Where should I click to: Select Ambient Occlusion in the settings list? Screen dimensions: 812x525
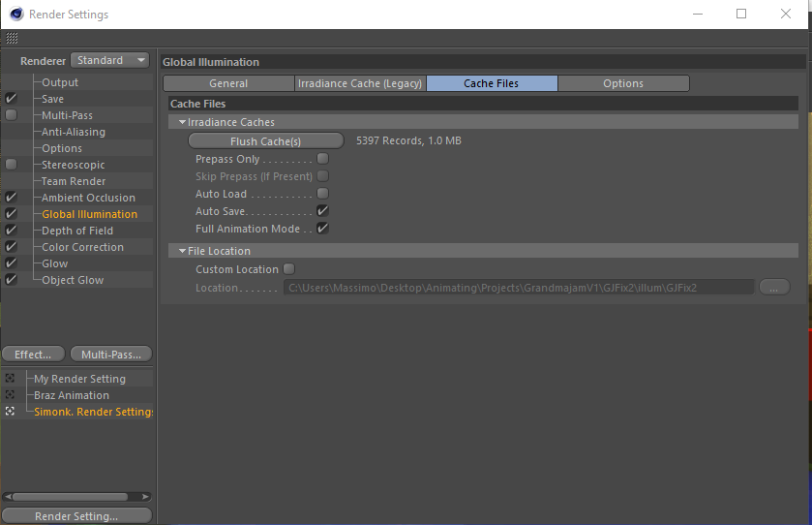point(88,198)
